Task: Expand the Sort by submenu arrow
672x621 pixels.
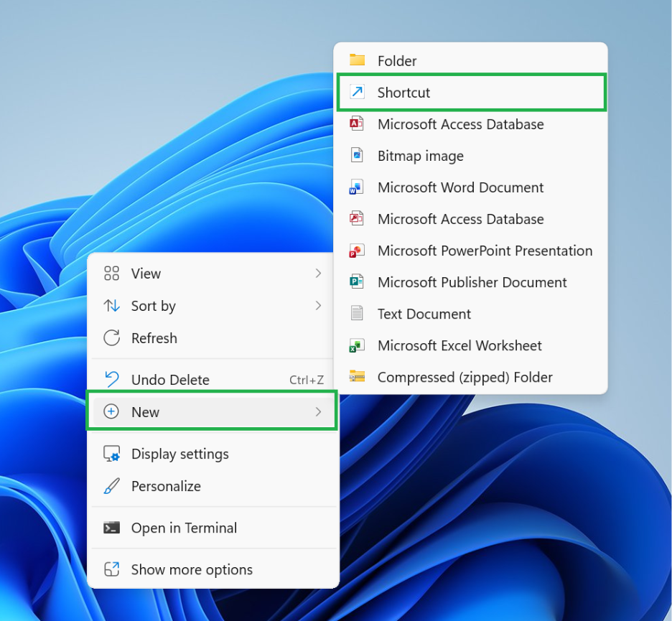Action: (x=318, y=306)
